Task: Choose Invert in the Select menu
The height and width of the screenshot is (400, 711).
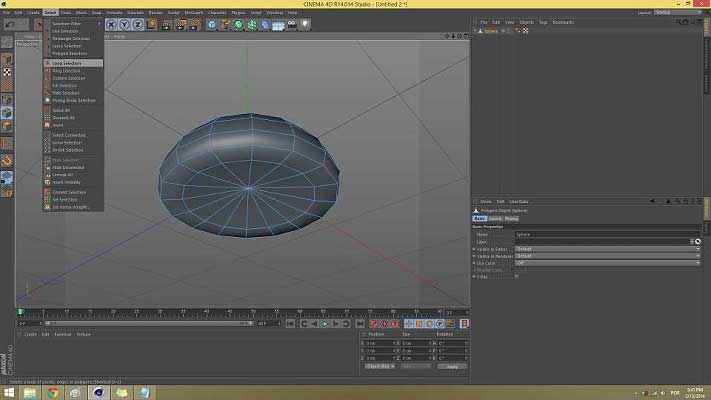Action: pos(58,125)
